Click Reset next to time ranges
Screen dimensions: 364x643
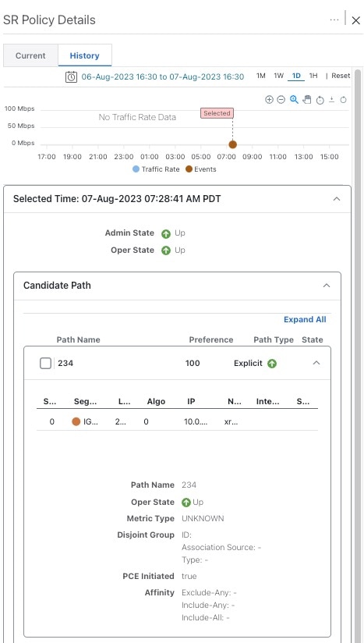[341, 76]
